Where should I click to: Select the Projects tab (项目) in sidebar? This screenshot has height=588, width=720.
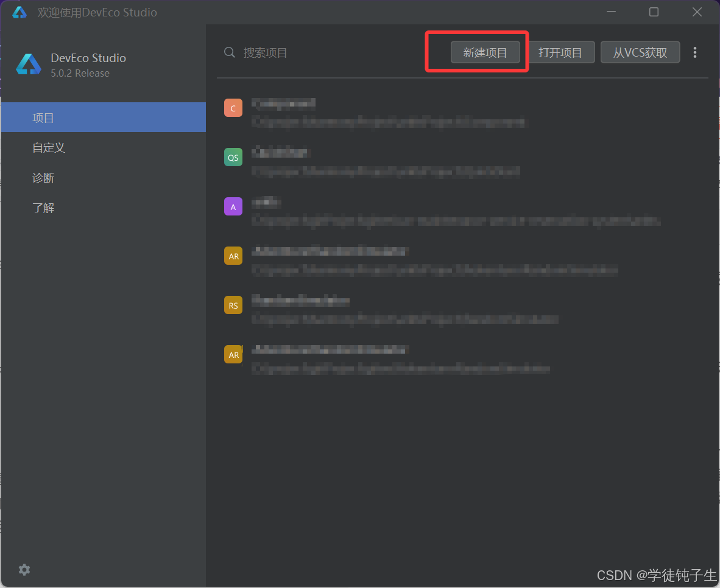(104, 117)
